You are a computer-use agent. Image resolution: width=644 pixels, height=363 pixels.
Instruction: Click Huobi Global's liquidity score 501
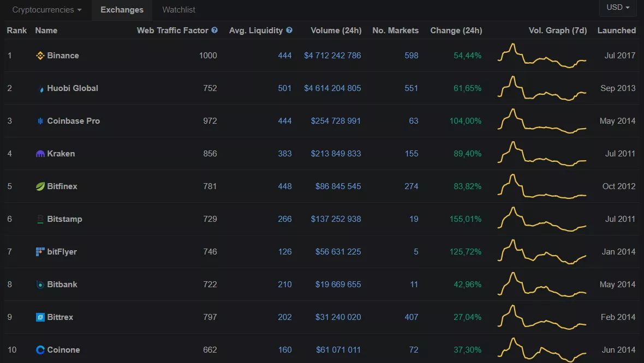tap(285, 88)
